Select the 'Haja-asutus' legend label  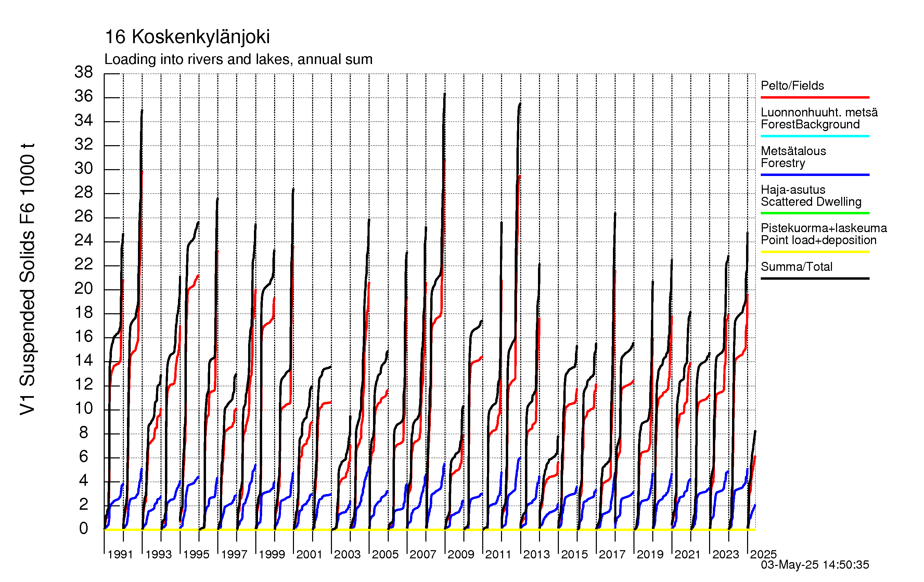click(x=793, y=190)
